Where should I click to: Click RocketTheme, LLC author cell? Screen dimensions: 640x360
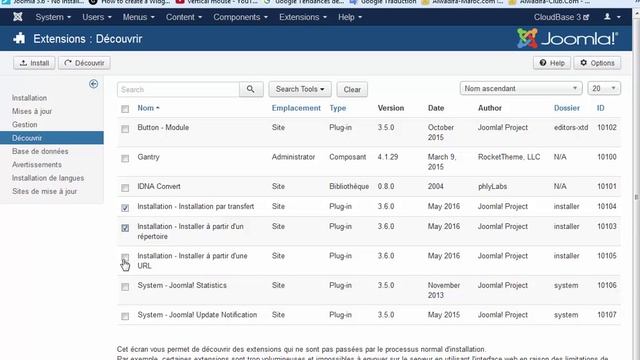click(509, 157)
